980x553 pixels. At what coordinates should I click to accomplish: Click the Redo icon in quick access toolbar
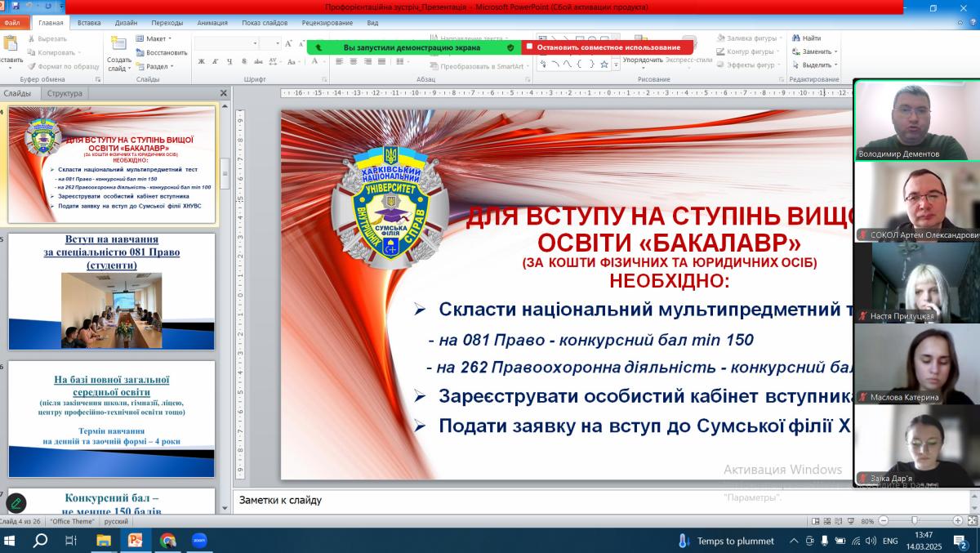[x=47, y=7]
